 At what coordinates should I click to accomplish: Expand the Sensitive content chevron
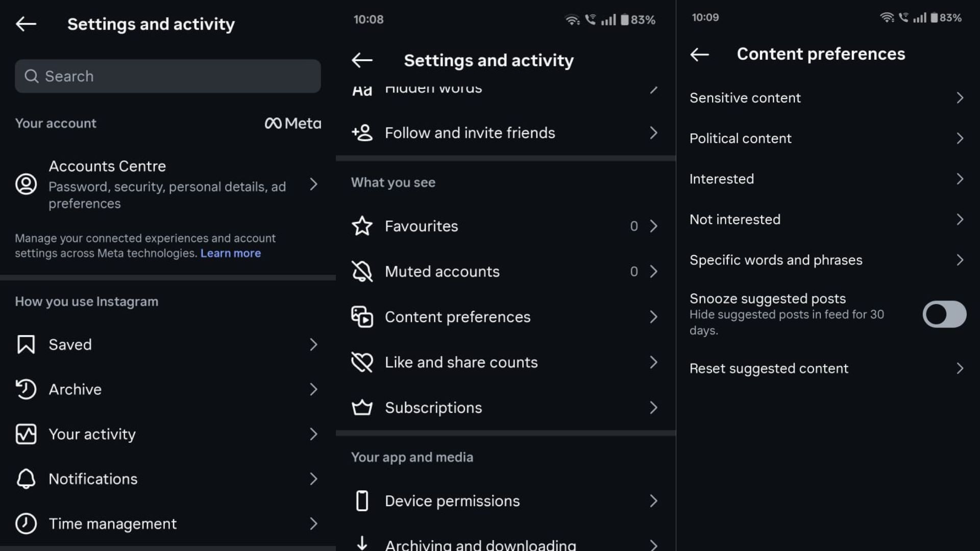[960, 98]
